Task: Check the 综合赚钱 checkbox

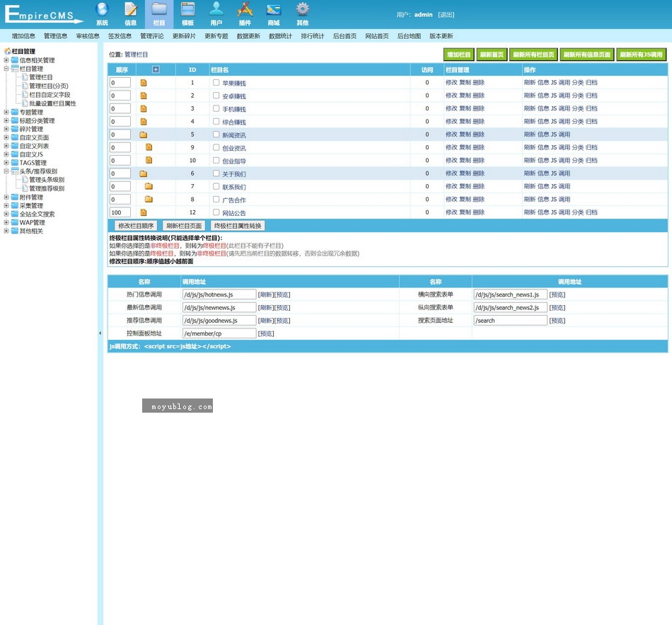Action: click(216, 121)
